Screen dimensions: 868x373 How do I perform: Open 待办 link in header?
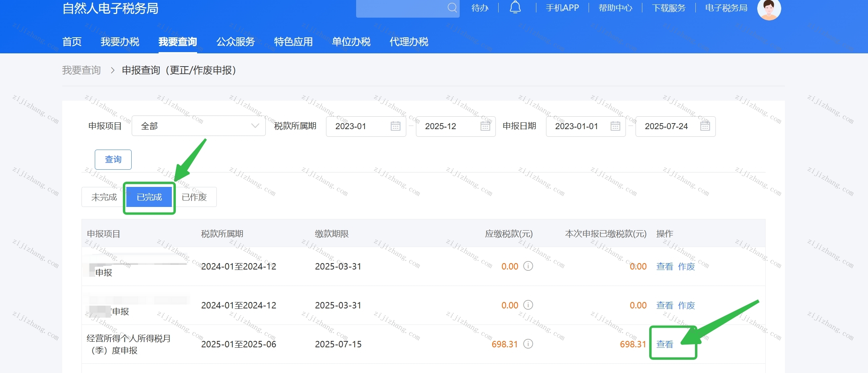tap(480, 8)
